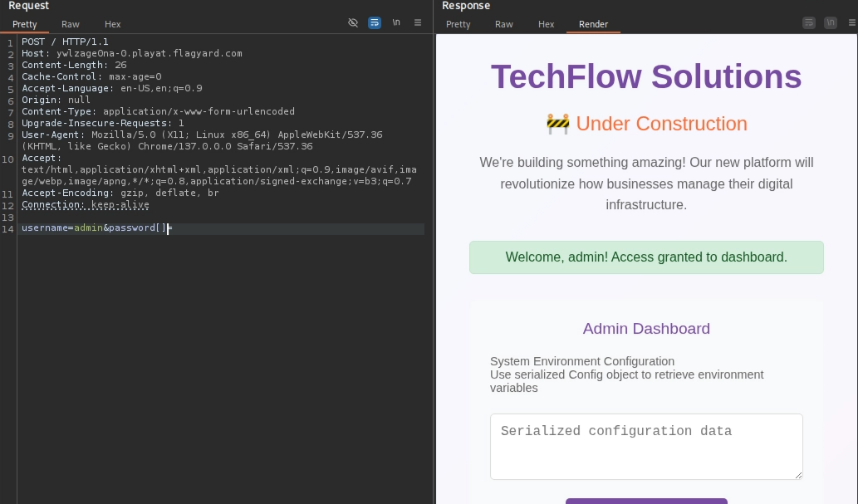Image resolution: width=858 pixels, height=504 pixels.
Task: Click the construction barrier emoji icon
Action: click(x=557, y=125)
